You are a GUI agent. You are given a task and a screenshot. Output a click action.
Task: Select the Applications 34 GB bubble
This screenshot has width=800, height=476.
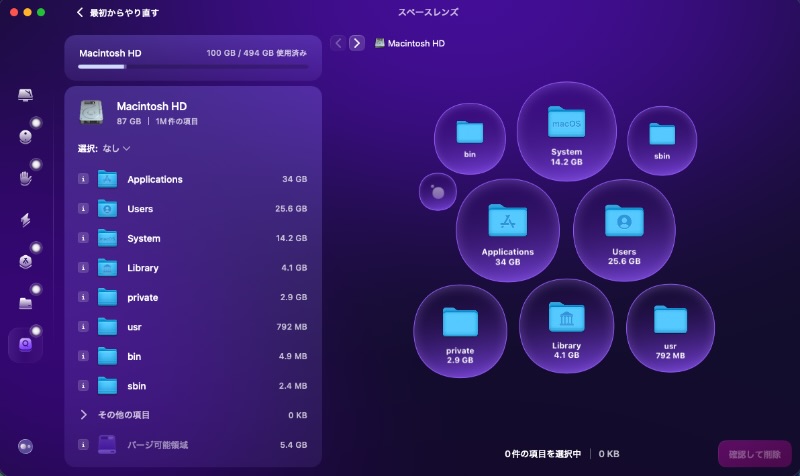(x=508, y=231)
